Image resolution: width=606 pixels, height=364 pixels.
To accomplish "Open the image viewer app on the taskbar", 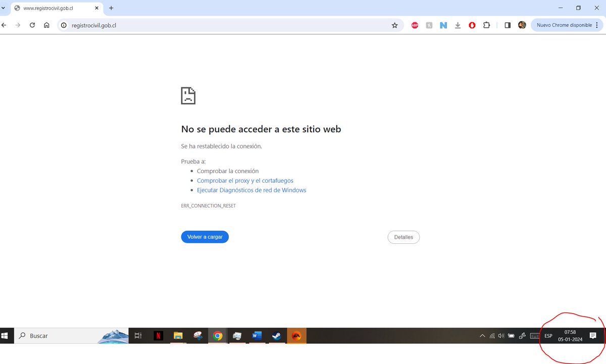I will pyautogui.click(x=237, y=335).
